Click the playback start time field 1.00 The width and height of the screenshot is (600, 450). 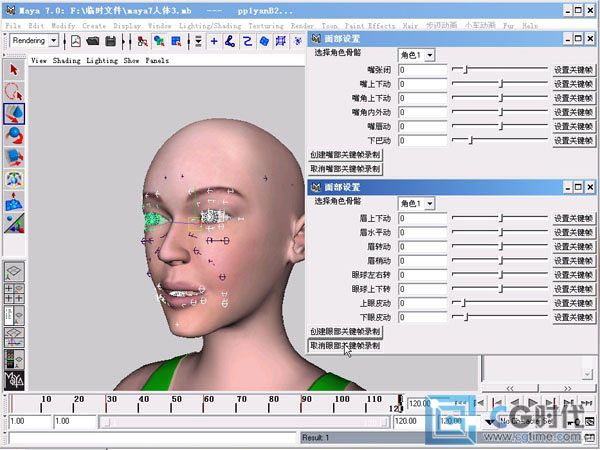pyautogui.click(x=75, y=421)
